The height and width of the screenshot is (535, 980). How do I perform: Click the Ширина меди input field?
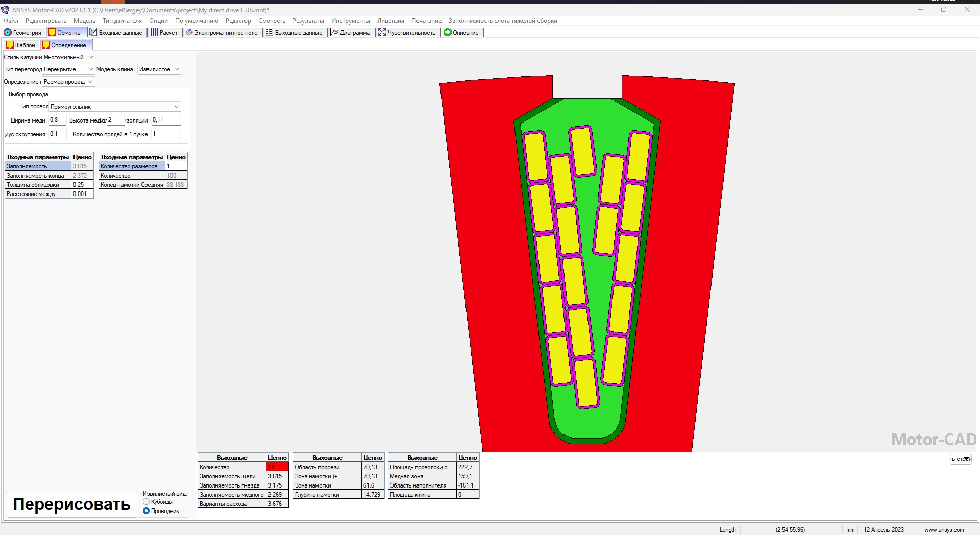coord(57,120)
